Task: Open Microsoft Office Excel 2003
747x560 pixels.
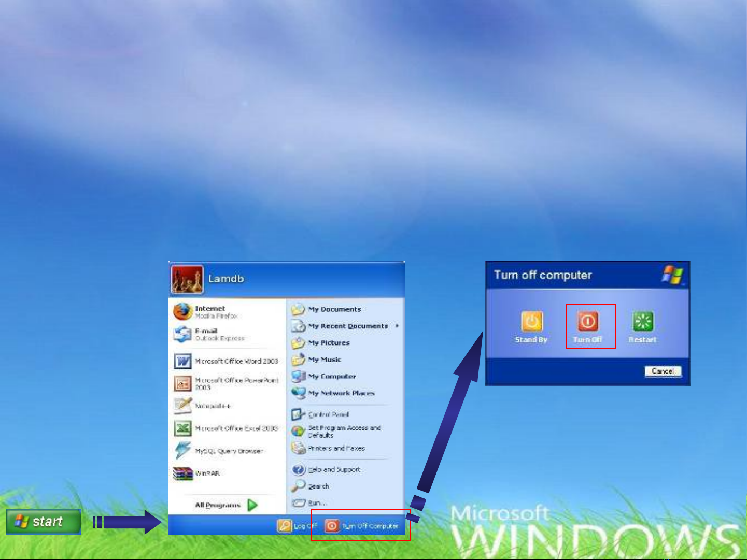Action: click(182, 428)
